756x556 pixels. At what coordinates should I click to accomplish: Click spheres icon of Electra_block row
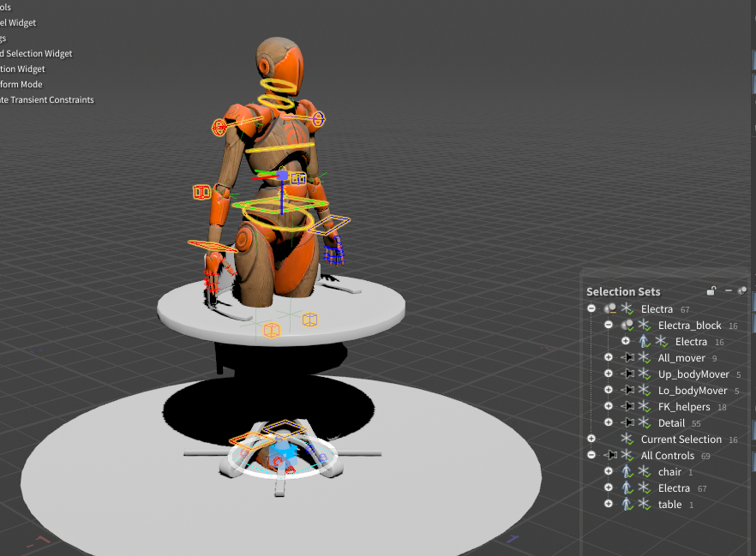pos(627,325)
